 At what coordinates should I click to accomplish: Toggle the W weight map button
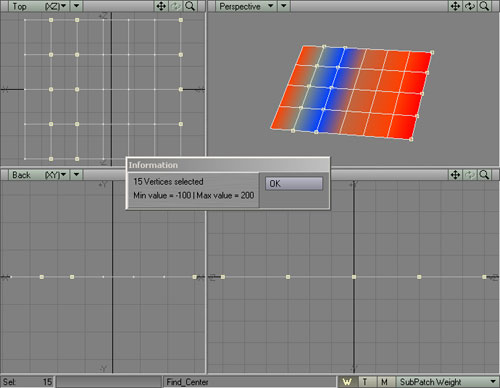point(347,382)
